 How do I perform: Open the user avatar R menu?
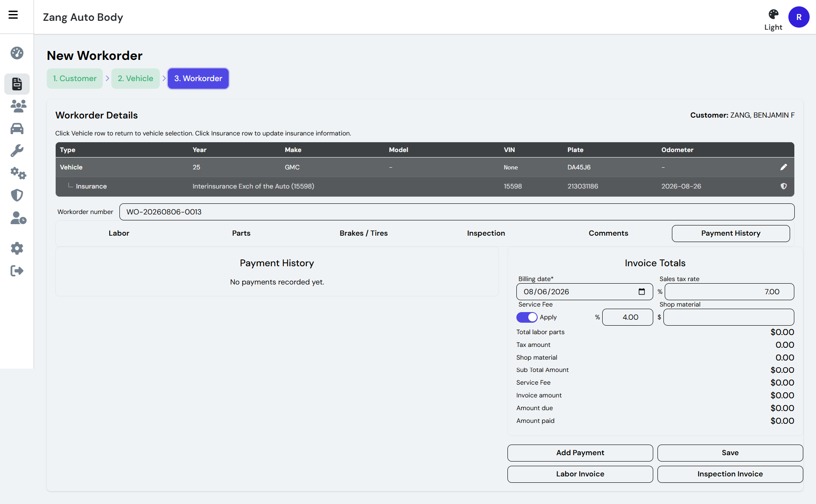pyautogui.click(x=799, y=17)
